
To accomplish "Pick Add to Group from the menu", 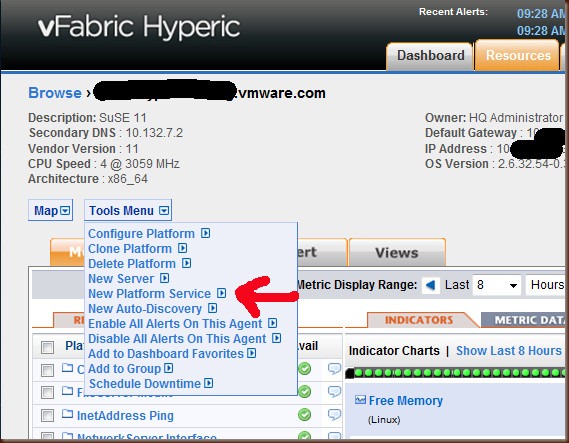I will [x=124, y=368].
